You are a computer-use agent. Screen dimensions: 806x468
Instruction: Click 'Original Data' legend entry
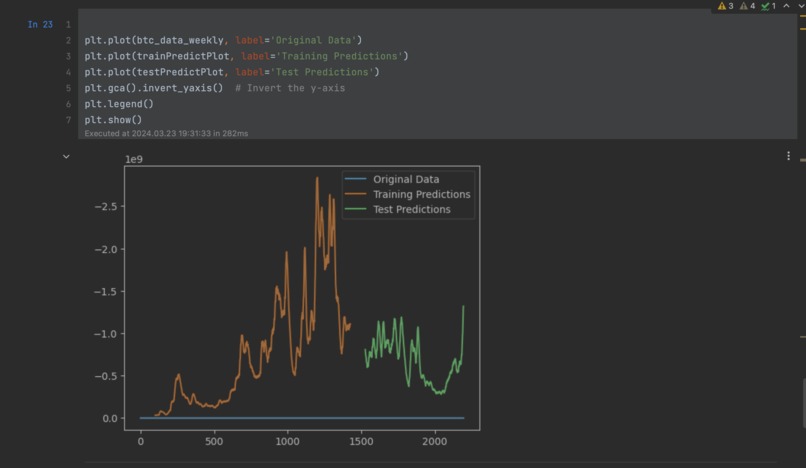(x=406, y=179)
